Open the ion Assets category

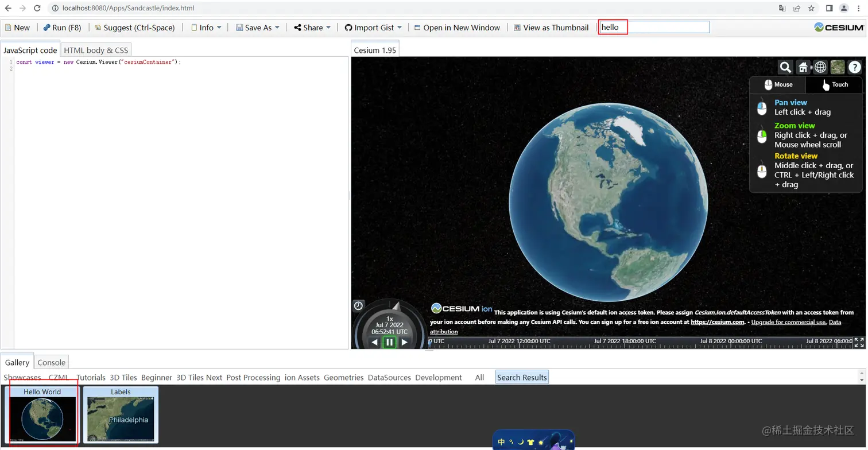(x=302, y=377)
